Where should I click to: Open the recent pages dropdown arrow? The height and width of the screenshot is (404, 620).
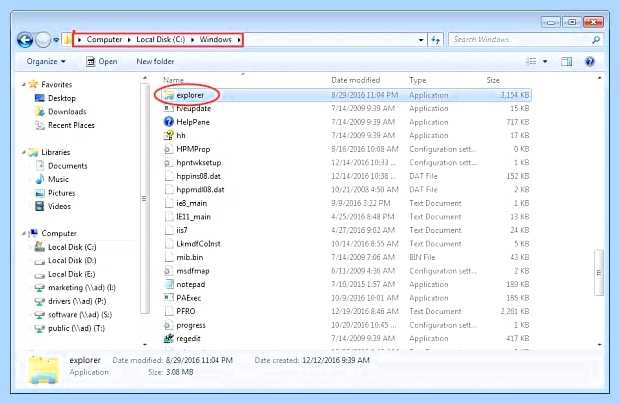[x=56, y=40]
